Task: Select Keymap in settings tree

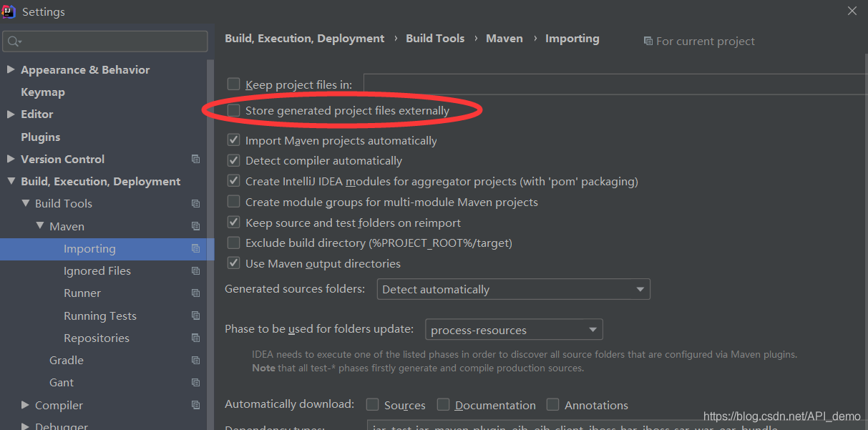Action: click(x=43, y=92)
